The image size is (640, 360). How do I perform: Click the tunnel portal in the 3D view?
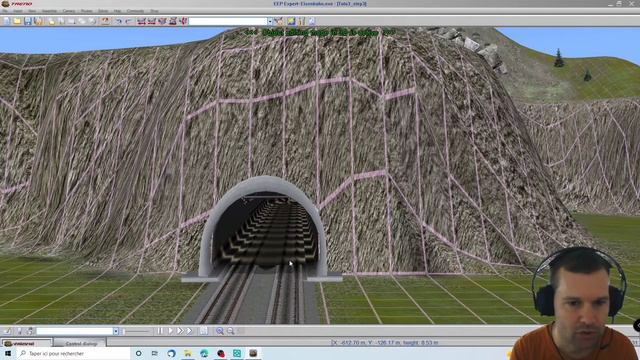tap(263, 229)
